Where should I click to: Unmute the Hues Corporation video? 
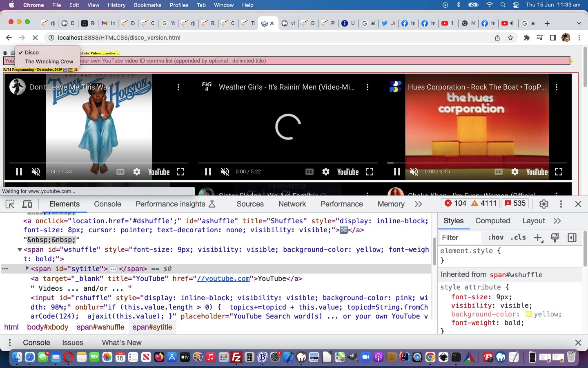[414, 172]
